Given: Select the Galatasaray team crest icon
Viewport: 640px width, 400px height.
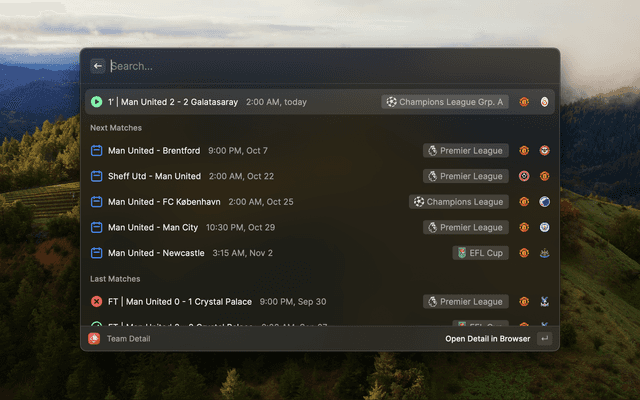Looking at the screenshot, I should click(544, 102).
